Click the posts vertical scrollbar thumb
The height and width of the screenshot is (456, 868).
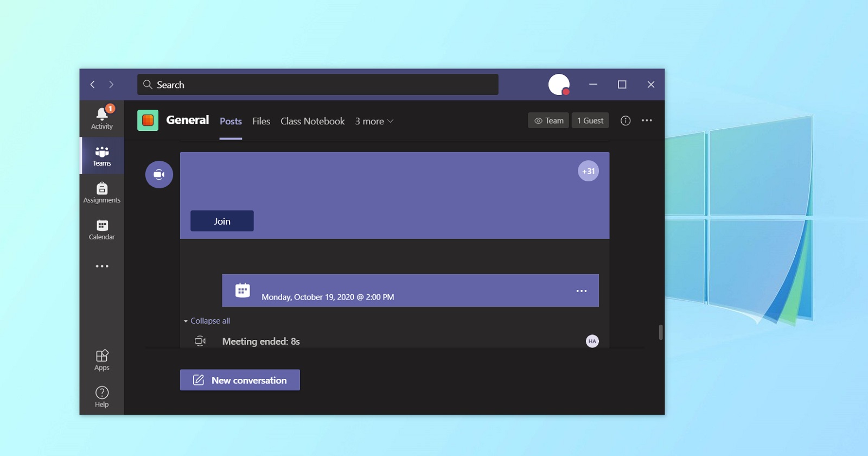coord(661,332)
